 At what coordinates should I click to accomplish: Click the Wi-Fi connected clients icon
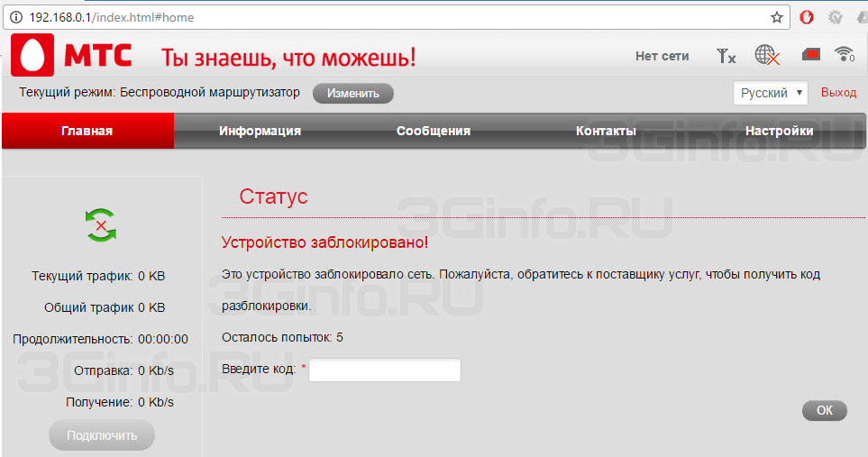coord(845,55)
